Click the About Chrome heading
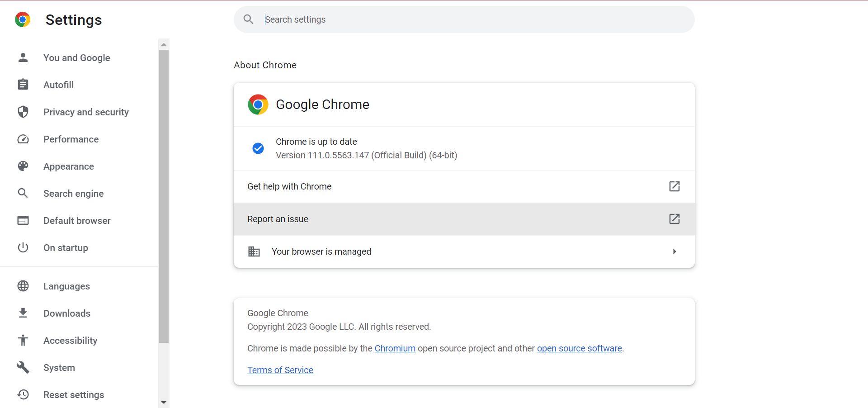 [265, 65]
